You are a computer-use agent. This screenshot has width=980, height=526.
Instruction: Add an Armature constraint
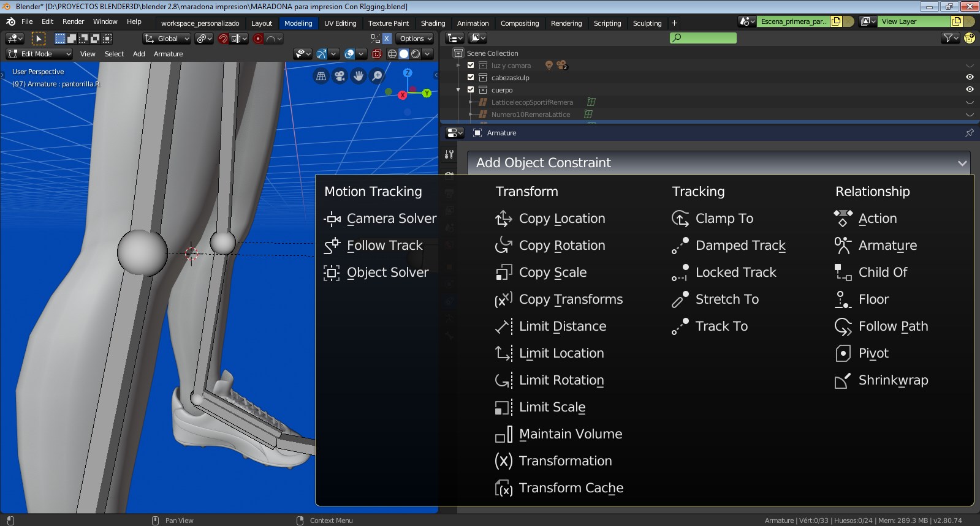875,246
